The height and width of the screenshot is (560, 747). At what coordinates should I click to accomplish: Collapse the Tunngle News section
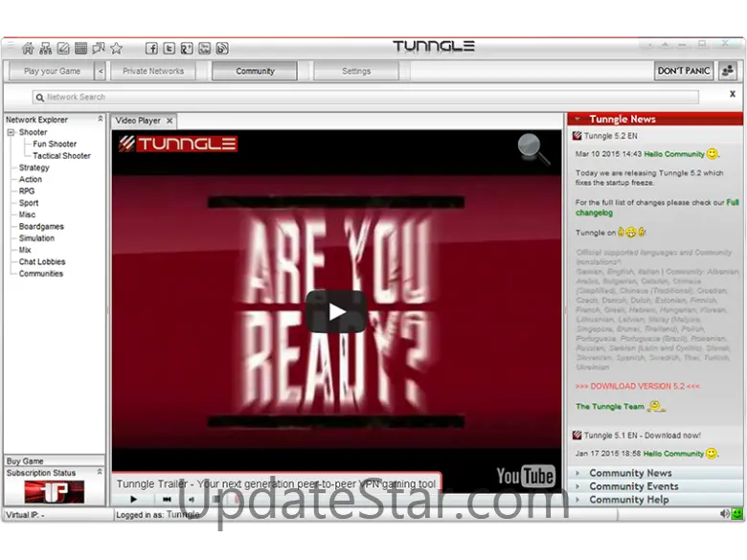[577, 119]
